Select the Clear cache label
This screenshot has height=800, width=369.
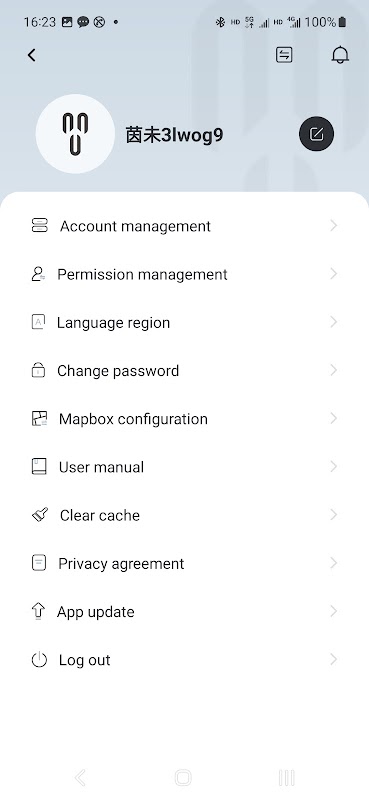tap(100, 515)
